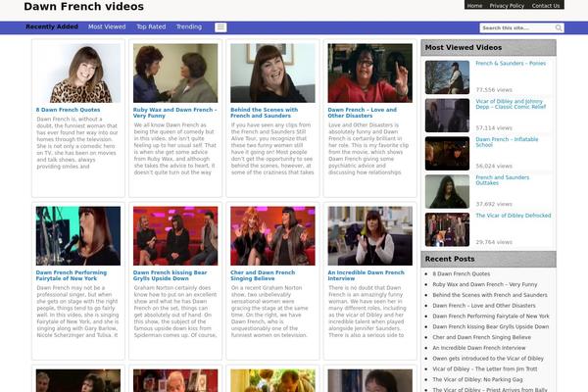Viewport: 588px width, 392px height.
Task: Click the Dawn French videos site title
Action: pos(83,7)
